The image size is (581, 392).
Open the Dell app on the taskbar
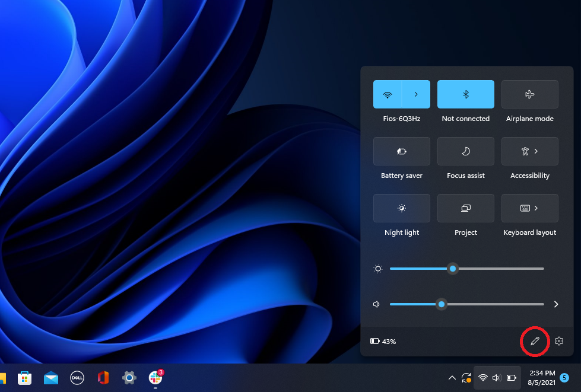pos(77,378)
